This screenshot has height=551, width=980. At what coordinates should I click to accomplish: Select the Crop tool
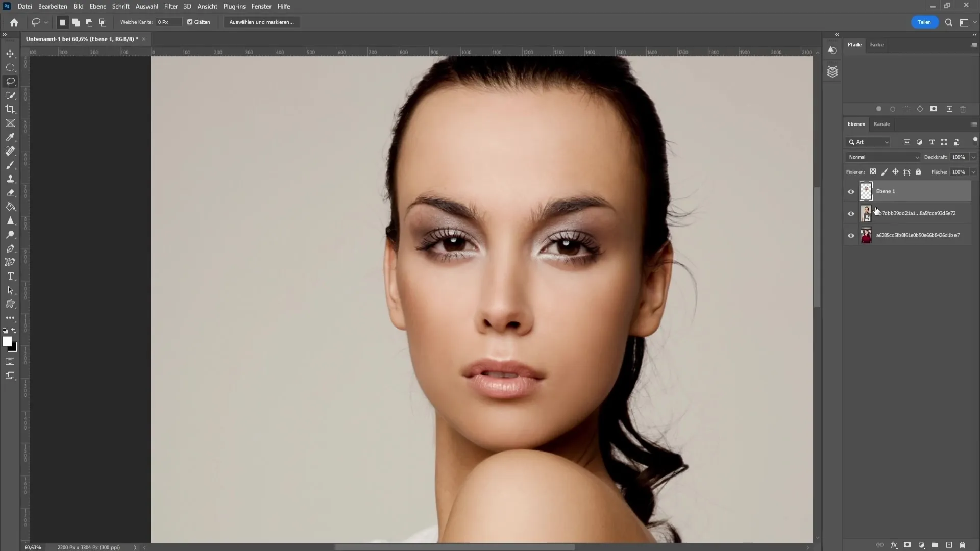[10, 109]
